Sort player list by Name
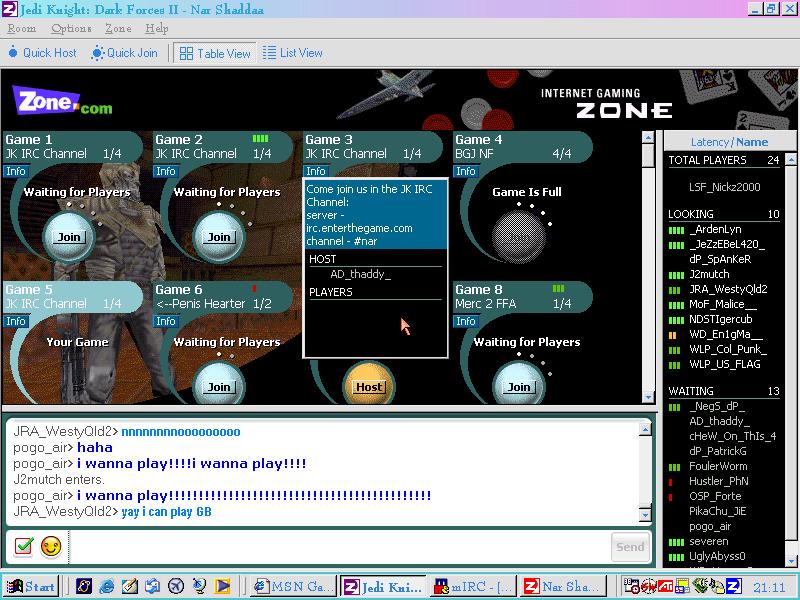The height and width of the screenshot is (600, 800). pos(752,142)
